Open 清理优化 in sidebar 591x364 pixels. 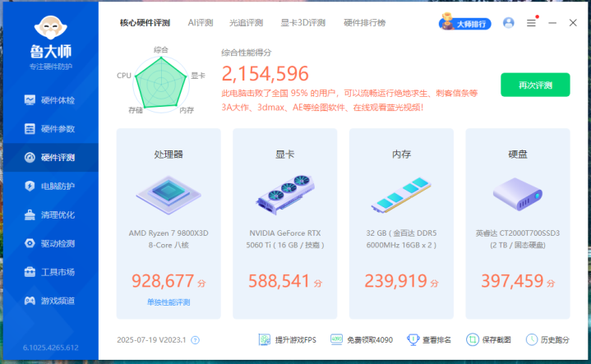tap(50, 214)
